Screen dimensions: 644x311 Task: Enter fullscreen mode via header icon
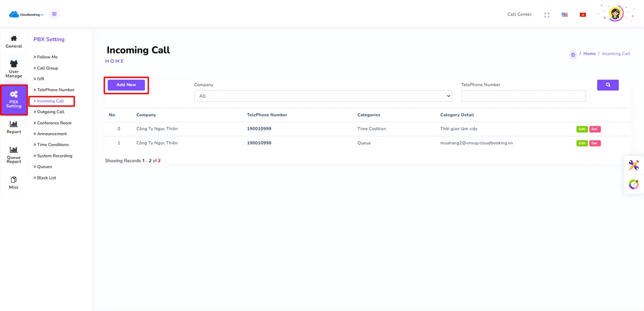click(x=546, y=15)
